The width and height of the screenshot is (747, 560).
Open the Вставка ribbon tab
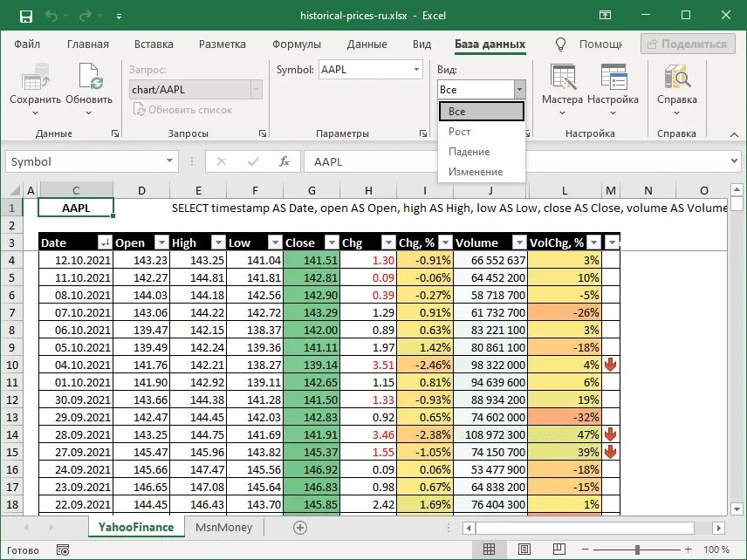[154, 44]
